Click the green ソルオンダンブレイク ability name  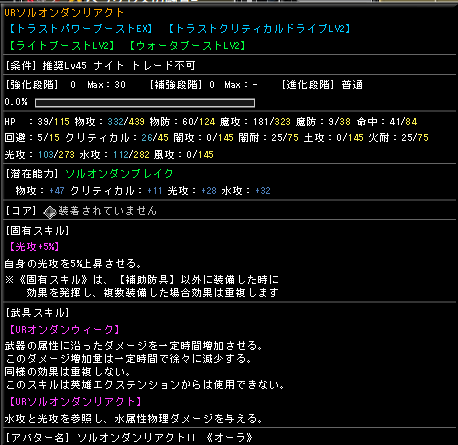coord(119,174)
